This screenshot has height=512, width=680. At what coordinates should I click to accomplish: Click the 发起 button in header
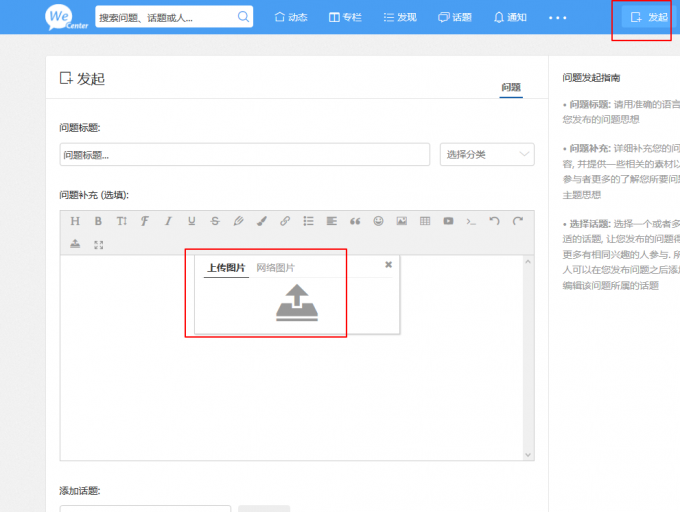(x=648, y=17)
